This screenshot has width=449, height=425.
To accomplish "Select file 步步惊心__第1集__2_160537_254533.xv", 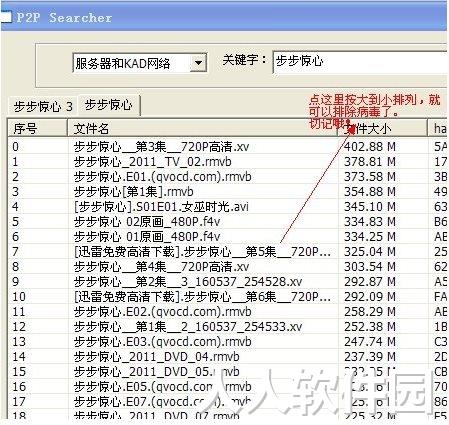I will point(188,327).
